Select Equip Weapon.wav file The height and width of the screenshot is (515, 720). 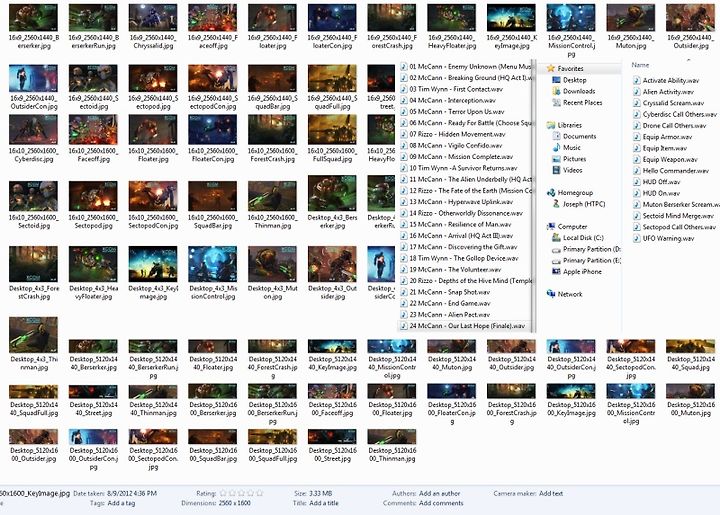[x=665, y=160]
